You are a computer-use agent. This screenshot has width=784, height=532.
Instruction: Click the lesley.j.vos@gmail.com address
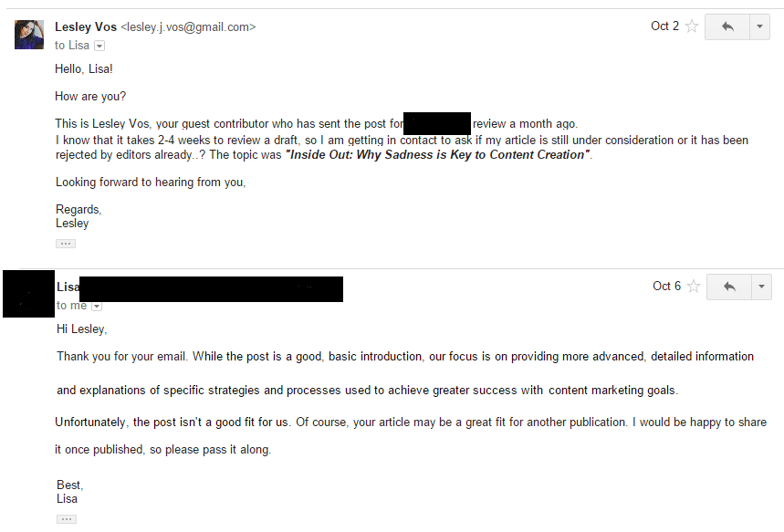tap(188, 27)
